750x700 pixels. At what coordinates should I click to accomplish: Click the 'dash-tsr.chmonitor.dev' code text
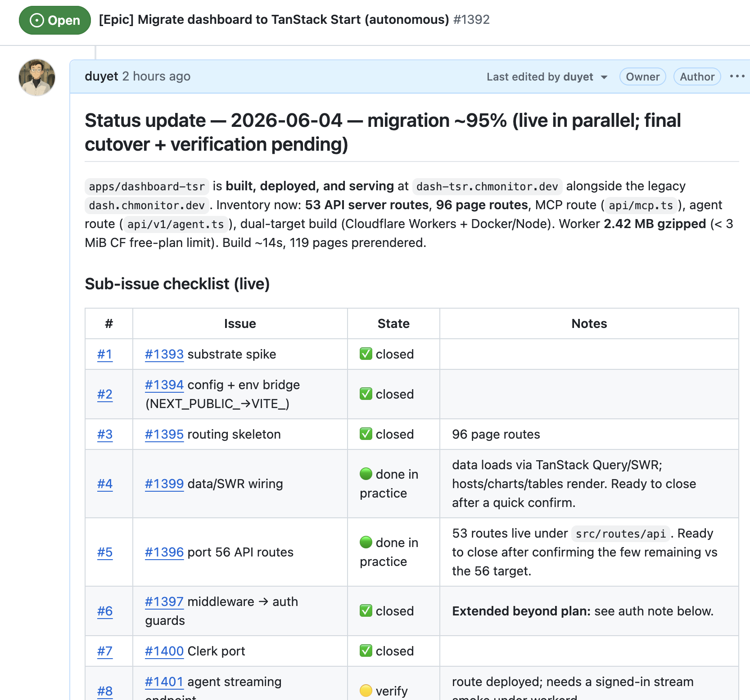[487, 187]
